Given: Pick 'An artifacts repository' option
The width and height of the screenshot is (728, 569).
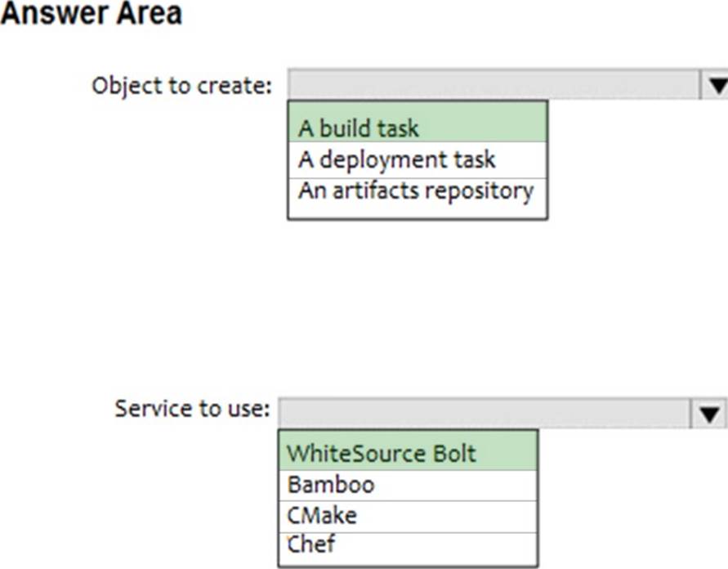Looking at the screenshot, I should click(x=417, y=191).
